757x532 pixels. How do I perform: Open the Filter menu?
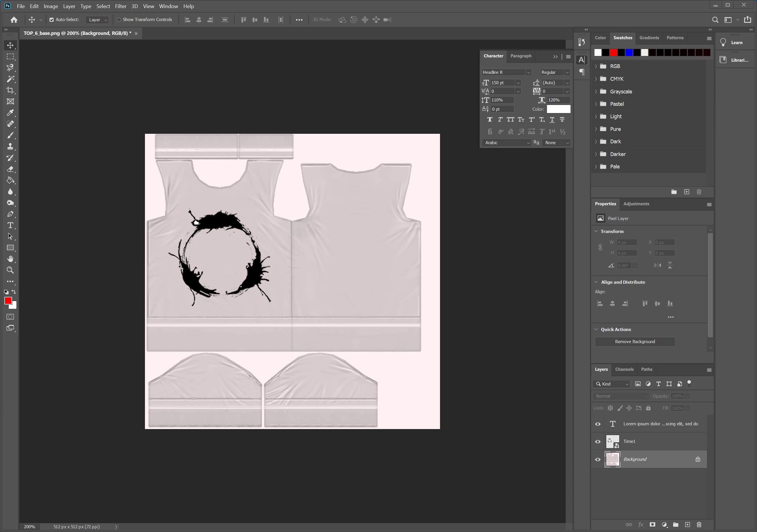tap(120, 6)
